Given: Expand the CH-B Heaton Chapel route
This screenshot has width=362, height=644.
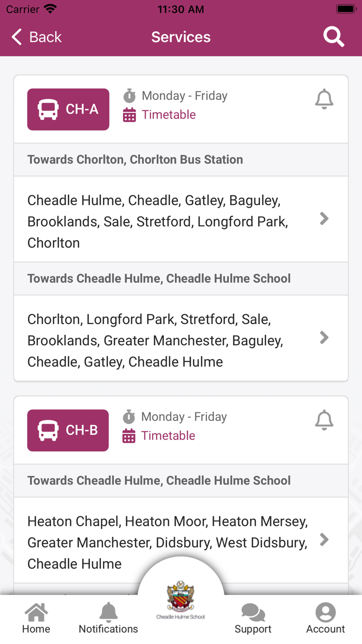Looking at the screenshot, I should 324,540.
